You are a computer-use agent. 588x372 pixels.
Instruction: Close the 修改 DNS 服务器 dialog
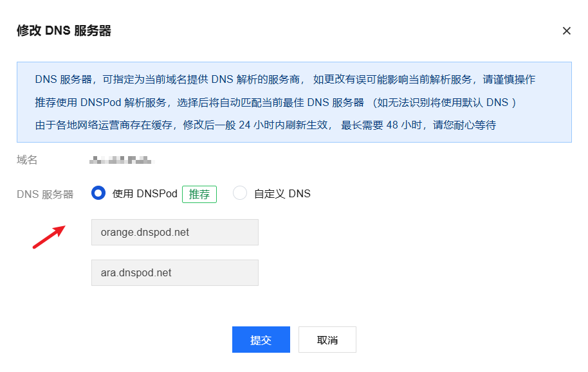pyautogui.click(x=566, y=31)
